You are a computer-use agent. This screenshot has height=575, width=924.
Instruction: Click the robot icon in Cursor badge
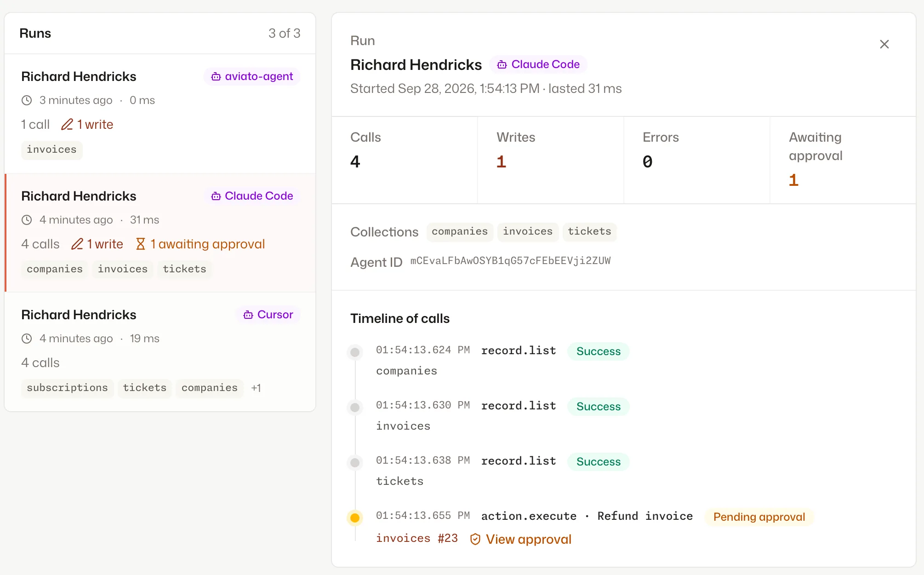click(x=248, y=315)
